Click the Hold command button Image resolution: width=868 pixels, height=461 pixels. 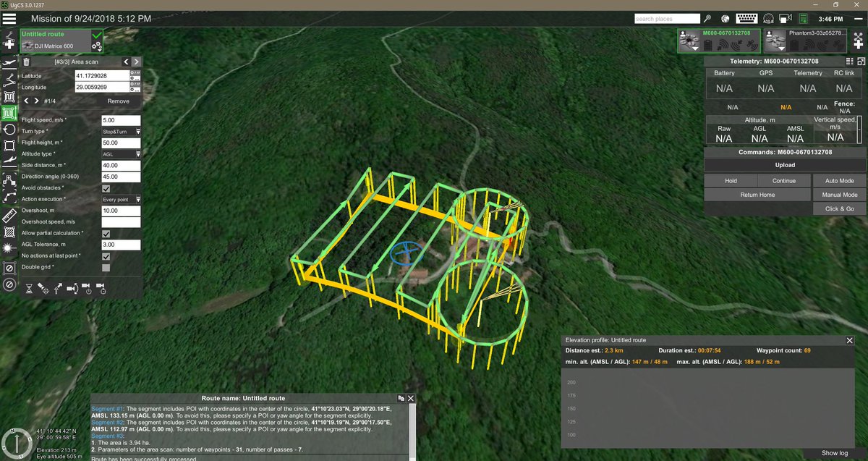[731, 180]
